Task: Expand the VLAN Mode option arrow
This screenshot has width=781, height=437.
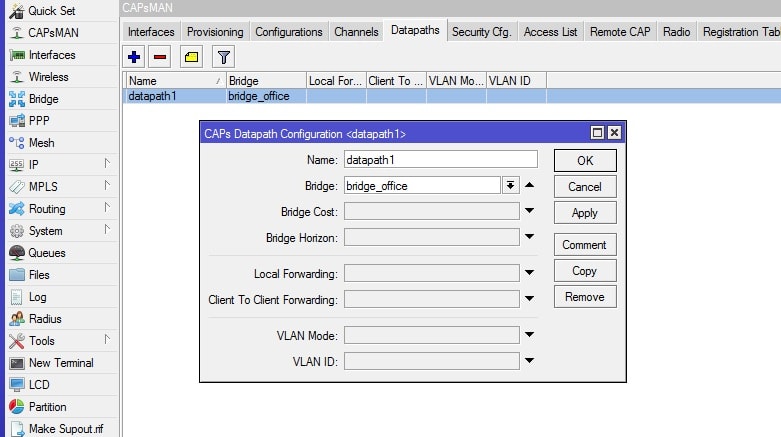Action: 530,335
